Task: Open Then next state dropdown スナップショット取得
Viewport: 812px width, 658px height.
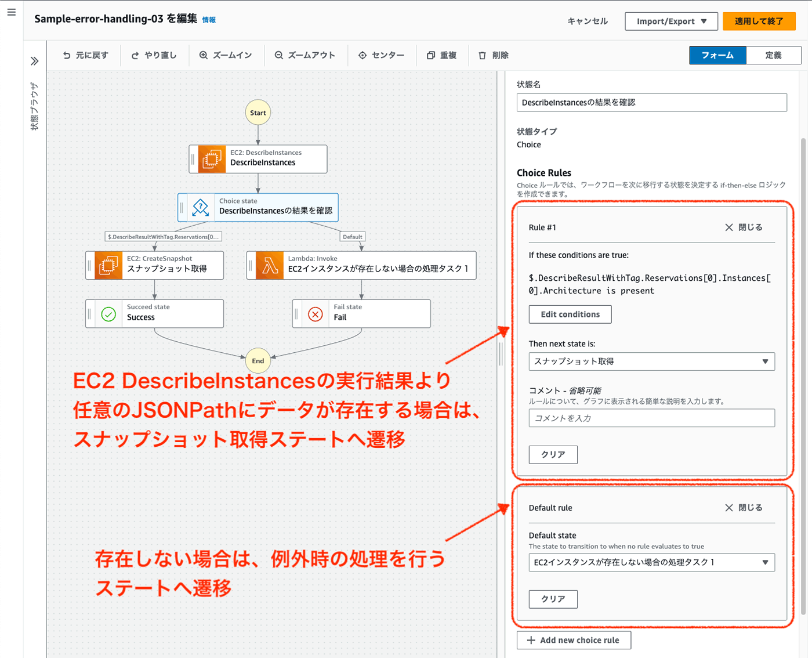Action: coord(651,361)
